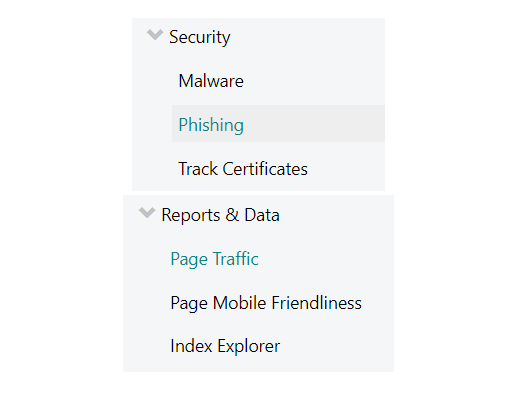
Task: Launch Index Explorer
Action: tap(225, 346)
